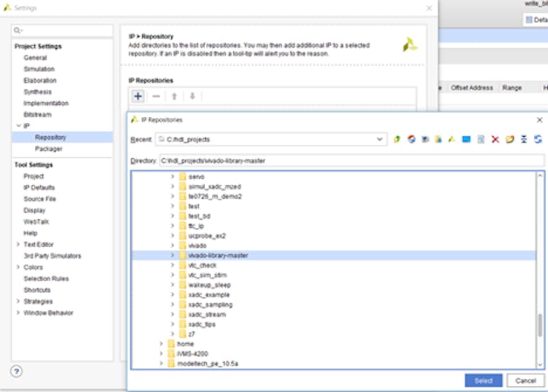Screen dimensions: 548x392
Task: Open IP Defaults tool settings
Action: click(x=39, y=187)
